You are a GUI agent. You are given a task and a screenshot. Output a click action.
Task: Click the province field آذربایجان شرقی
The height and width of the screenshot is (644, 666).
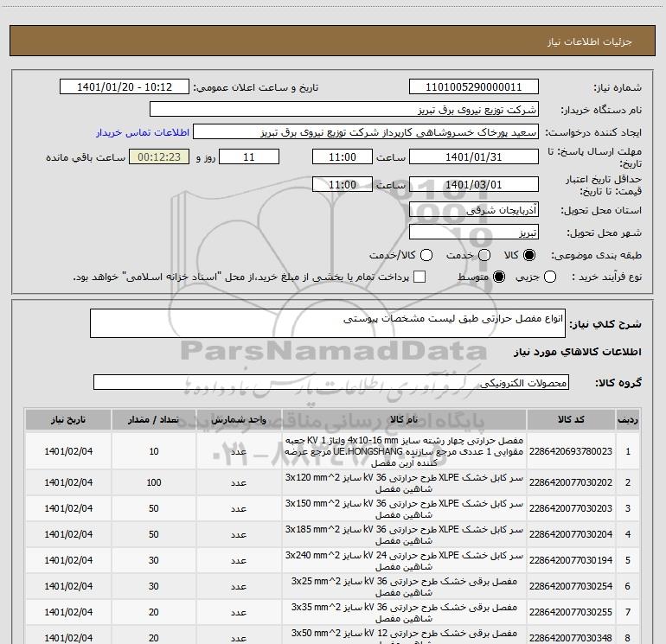click(474, 209)
